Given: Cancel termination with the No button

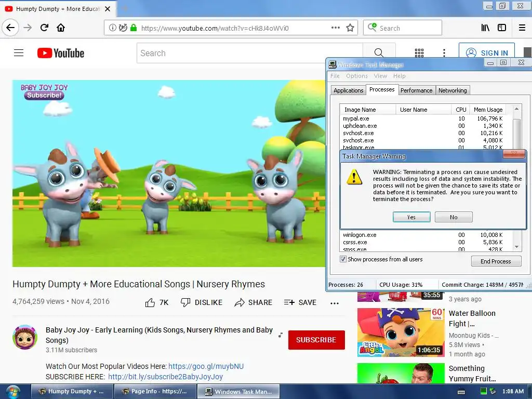Looking at the screenshot, I should [454, 217].
